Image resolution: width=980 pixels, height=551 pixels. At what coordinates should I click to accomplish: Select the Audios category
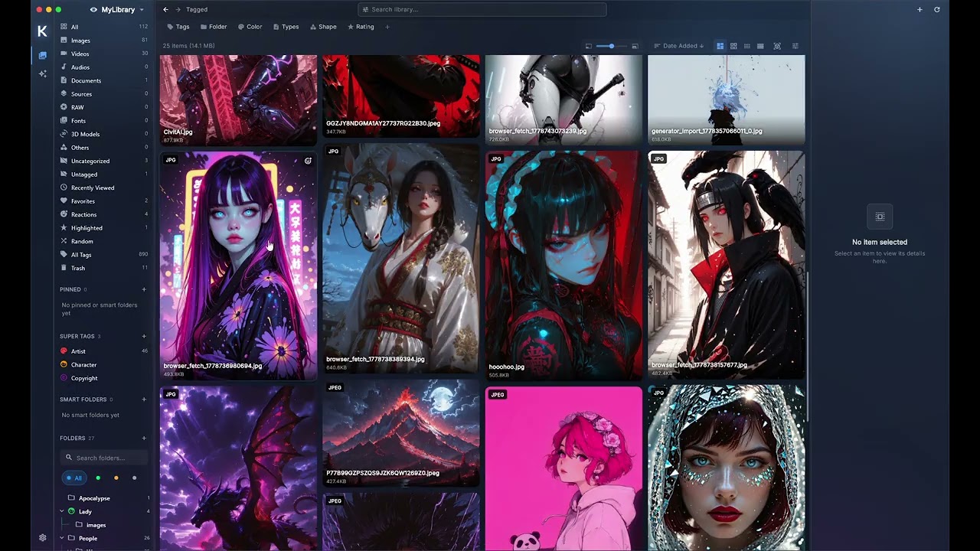pyautogui.click(x=104, y=67)
